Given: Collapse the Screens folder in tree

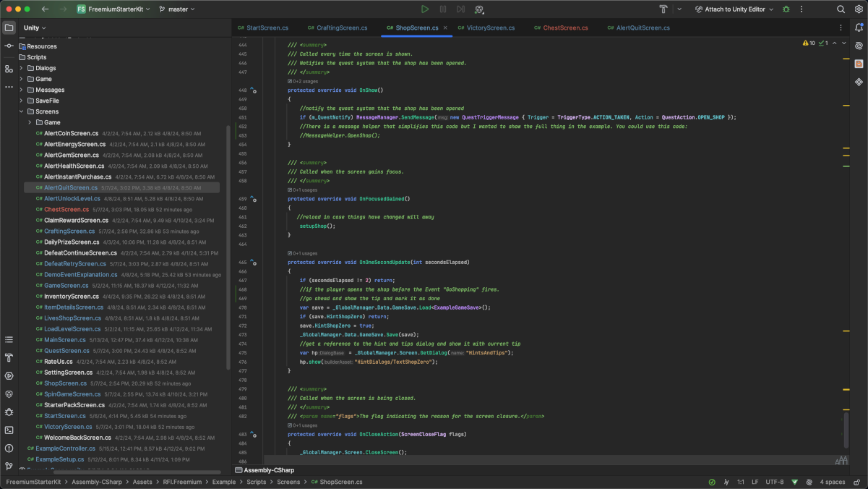Looking at the screenshot, I should (22, 111).
